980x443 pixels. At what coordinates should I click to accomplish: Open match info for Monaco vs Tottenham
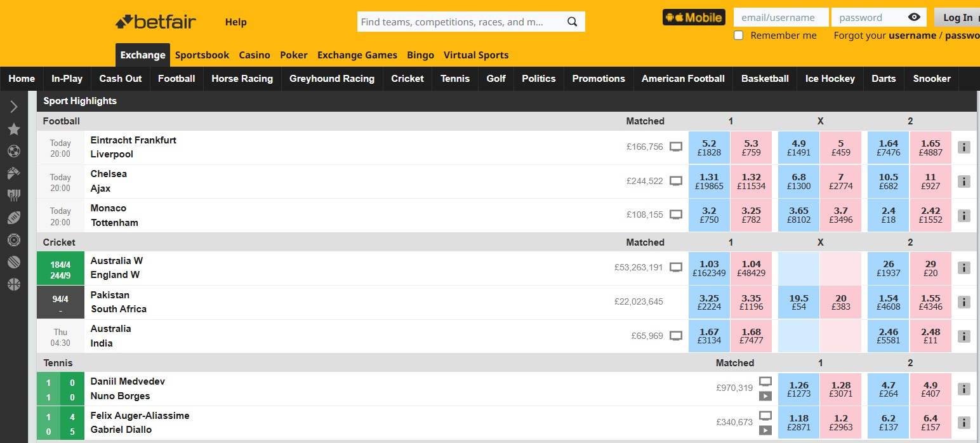[x=963, y=215]
